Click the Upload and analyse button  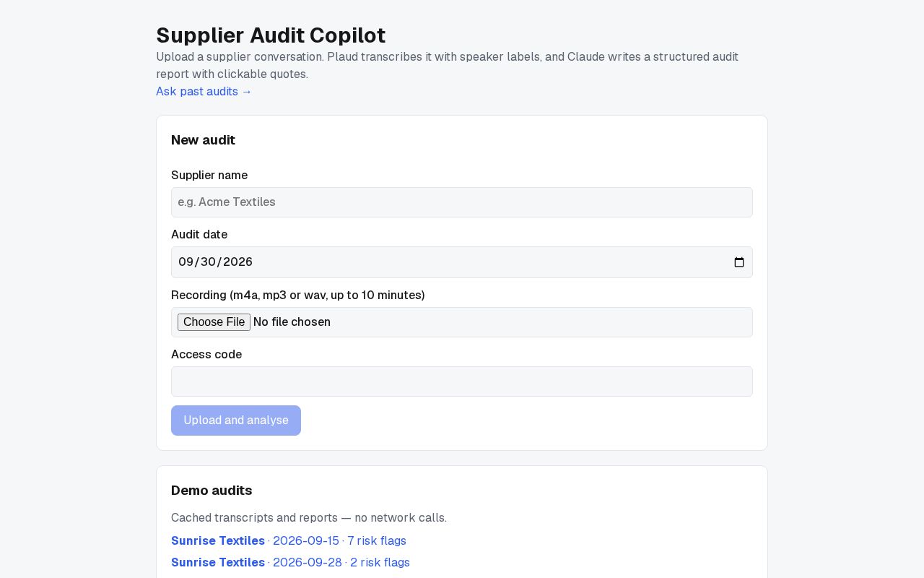pyautogui.click(x=236, y=420)
